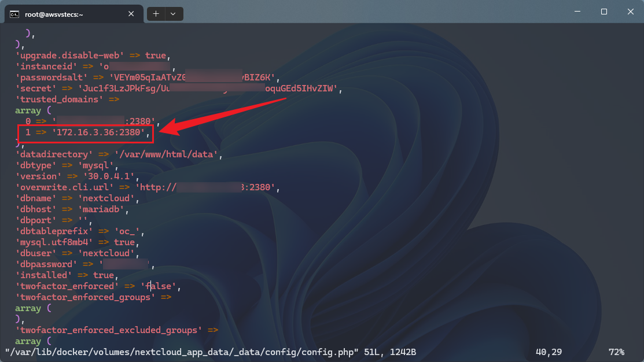The width and height of the screenshot is (644, 362).
Task: Click the 'dbuser' key
Action: 36,253
